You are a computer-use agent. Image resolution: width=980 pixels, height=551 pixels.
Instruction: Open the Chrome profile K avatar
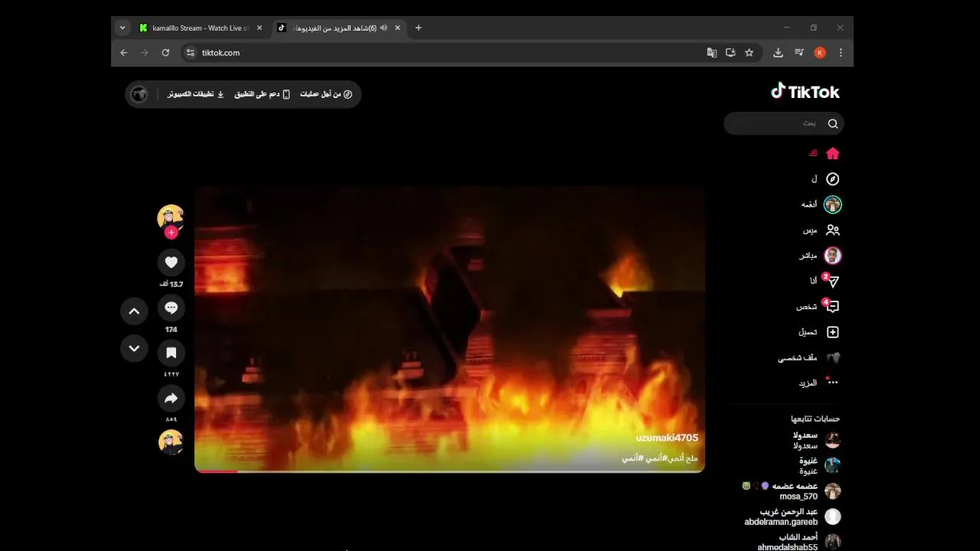[x=820, y=53]
